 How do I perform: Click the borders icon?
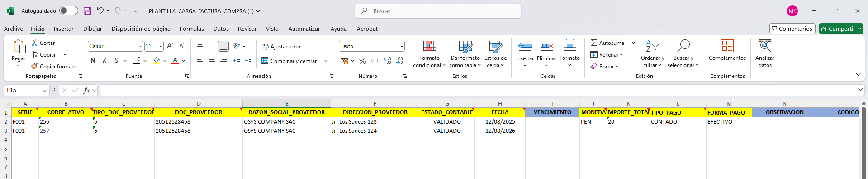tap(136, 60)
